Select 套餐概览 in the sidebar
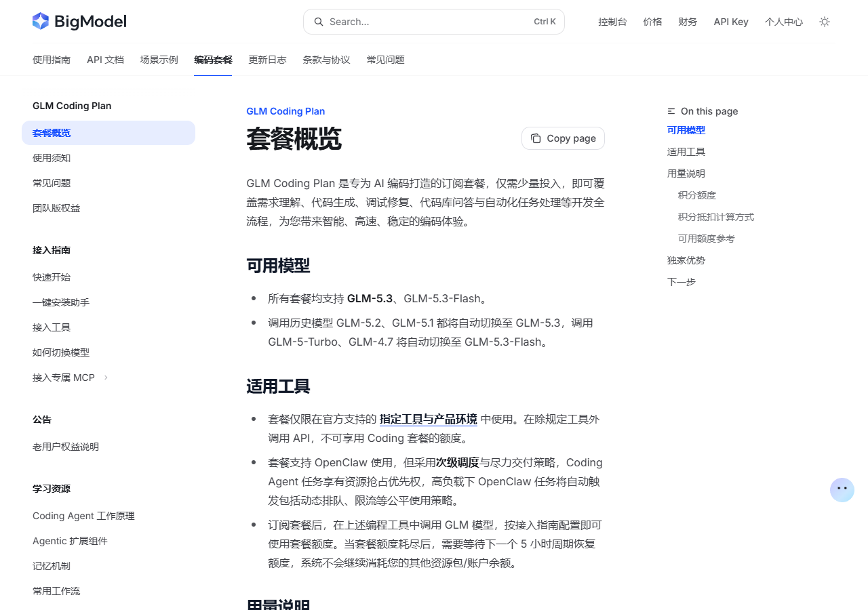 click(108, 133)
